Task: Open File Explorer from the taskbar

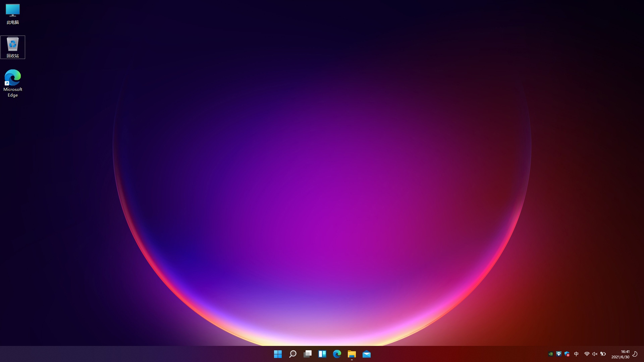Action: [352, 354]
